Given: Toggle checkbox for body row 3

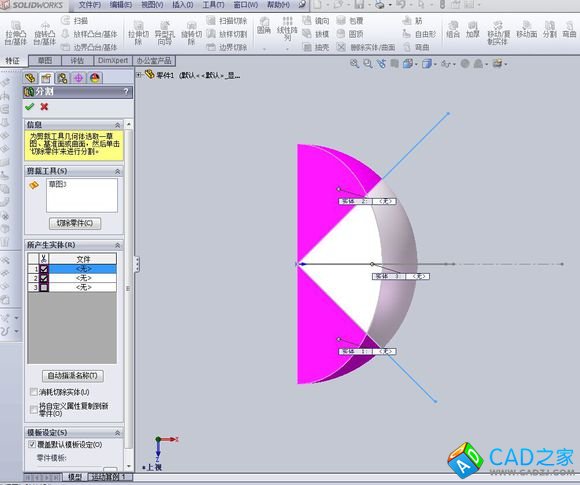Looking at the screenshot, I should (x=44, y=287).
